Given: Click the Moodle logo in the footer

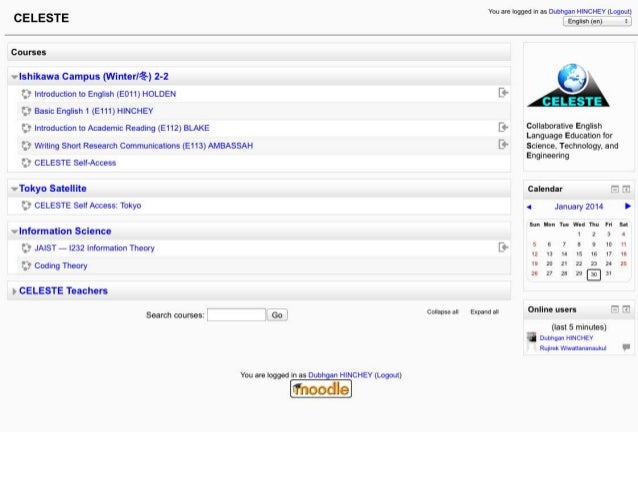Looking at the screenshot, I should click(x=321, y=389).
